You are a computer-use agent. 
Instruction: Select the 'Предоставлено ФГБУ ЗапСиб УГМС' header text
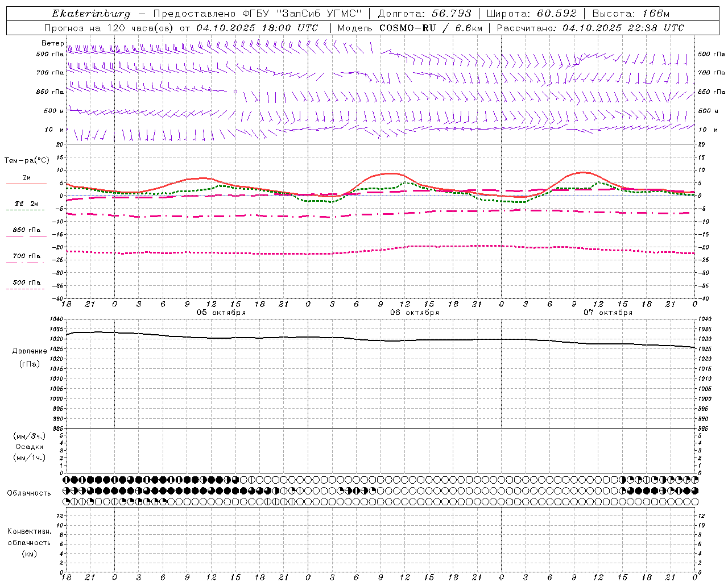258,14
